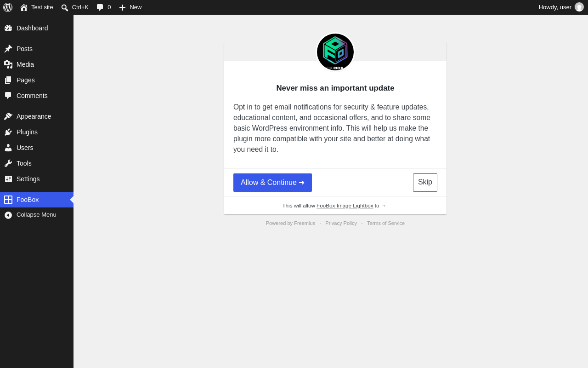Select Appearance label in sidebar
This screenshot has height=368, width=588.
click(34, 116)
